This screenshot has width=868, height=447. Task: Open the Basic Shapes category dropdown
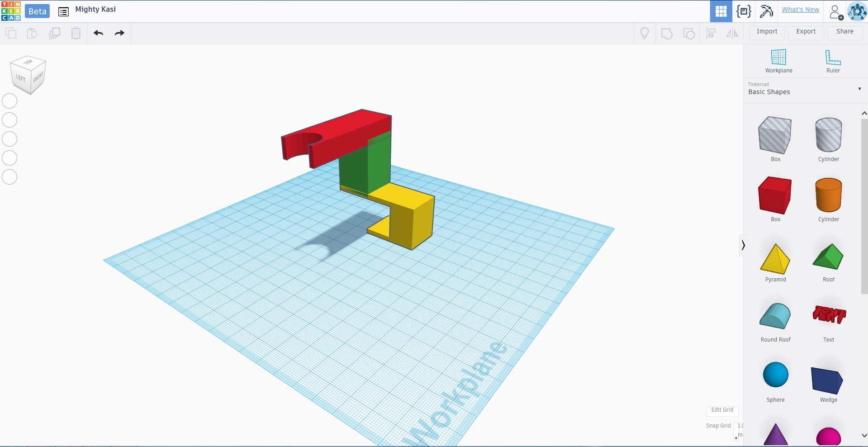[x=805, y=89]
